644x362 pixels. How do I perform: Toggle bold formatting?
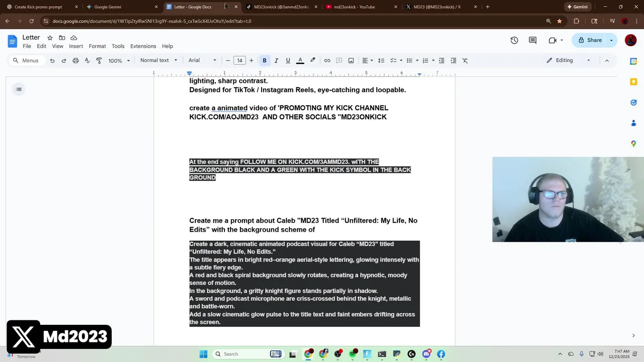click(264, 60)
